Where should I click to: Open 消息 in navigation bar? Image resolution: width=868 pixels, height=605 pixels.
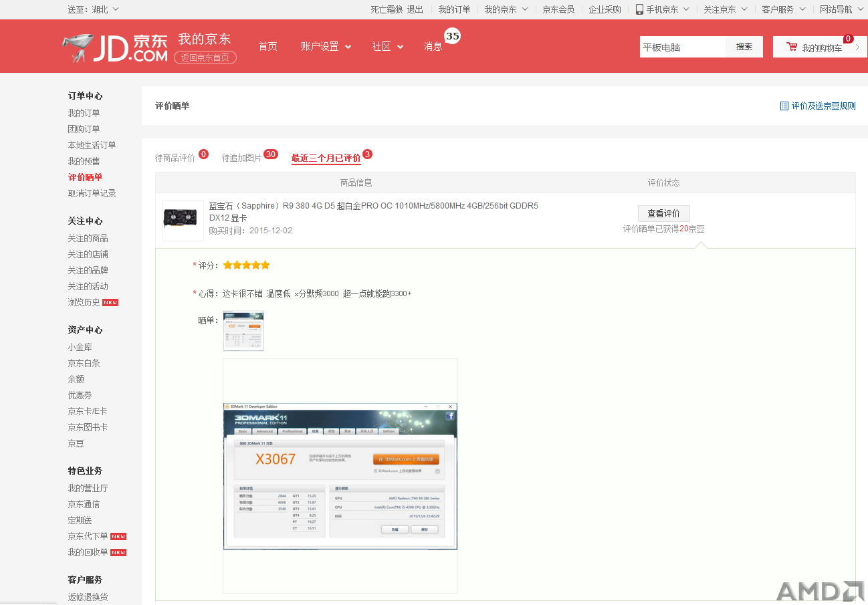(433, 46)
